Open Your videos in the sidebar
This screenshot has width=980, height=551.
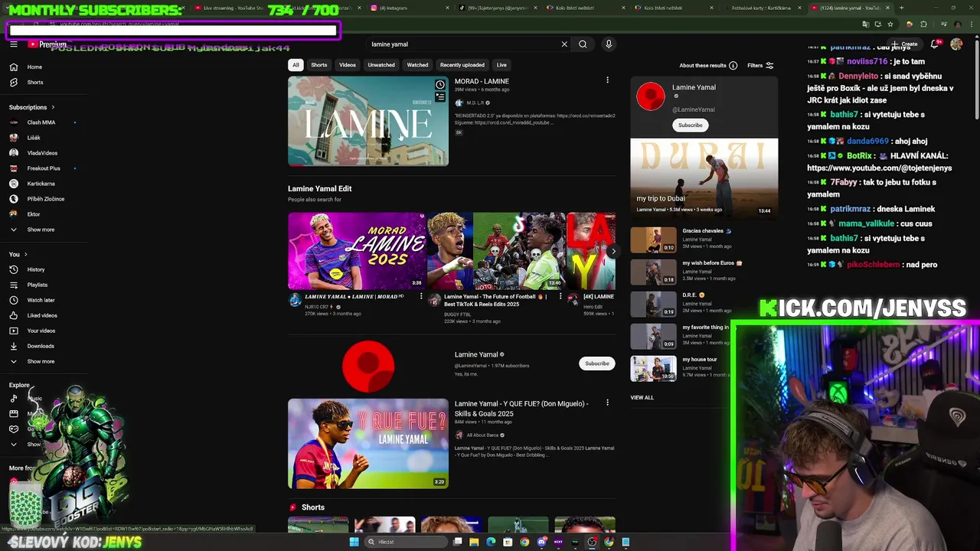[41, 331]
